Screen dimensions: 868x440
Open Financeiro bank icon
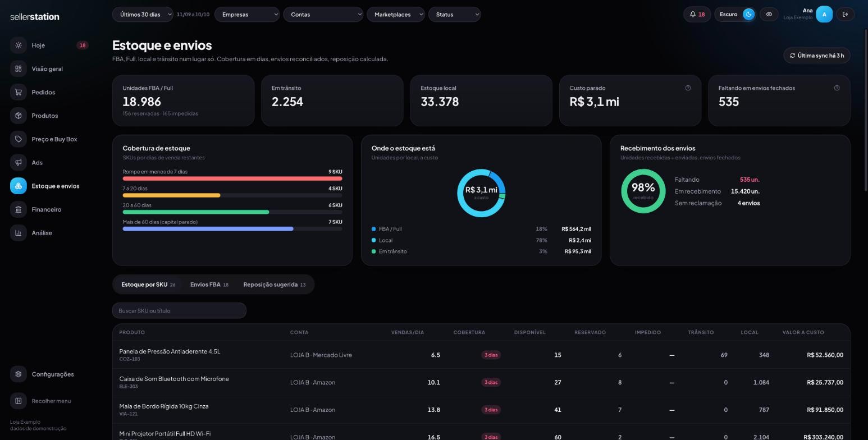pos(19,209)
